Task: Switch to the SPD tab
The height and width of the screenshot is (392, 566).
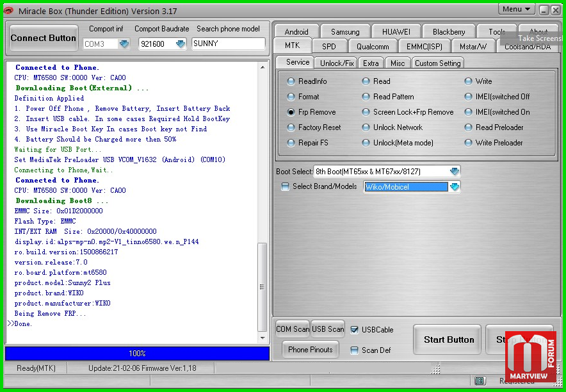Action: pos(329,47)
